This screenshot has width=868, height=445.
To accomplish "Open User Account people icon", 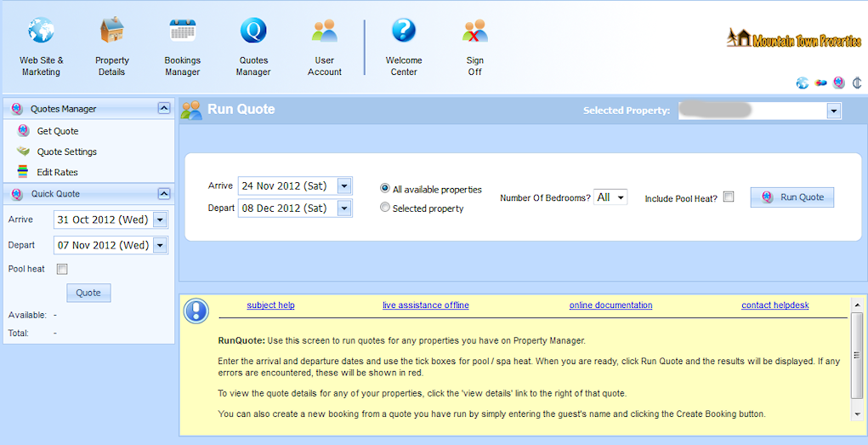I will [x=325, y=31].
